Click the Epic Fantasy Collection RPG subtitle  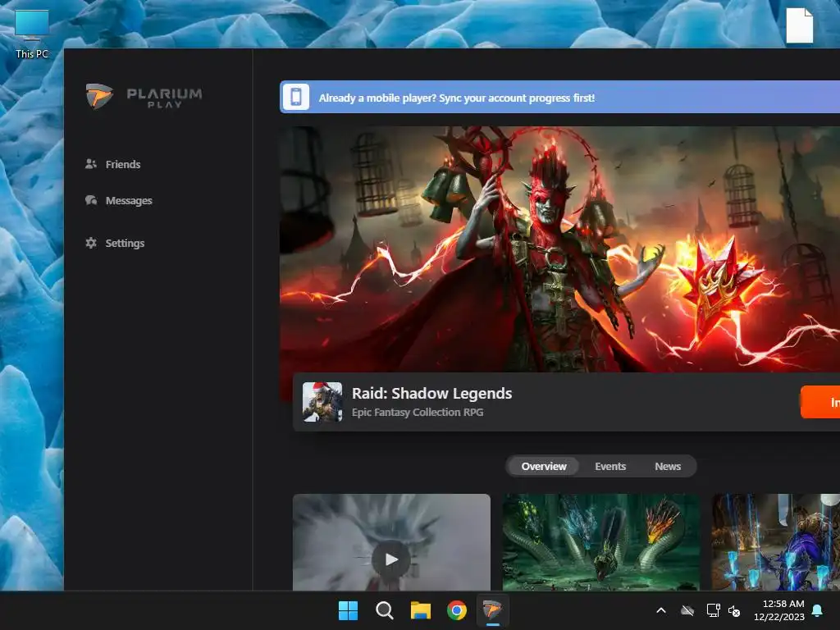pos(418,412)
